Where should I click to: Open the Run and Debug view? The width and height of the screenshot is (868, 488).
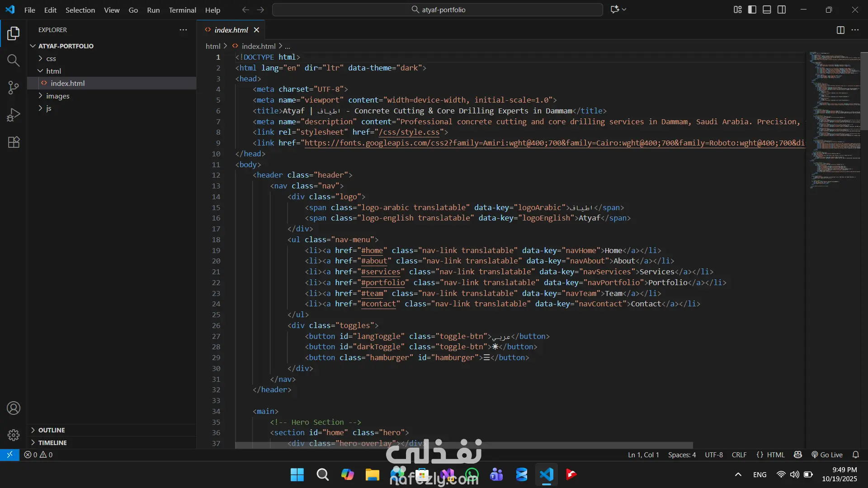click(x=14, y=115)
